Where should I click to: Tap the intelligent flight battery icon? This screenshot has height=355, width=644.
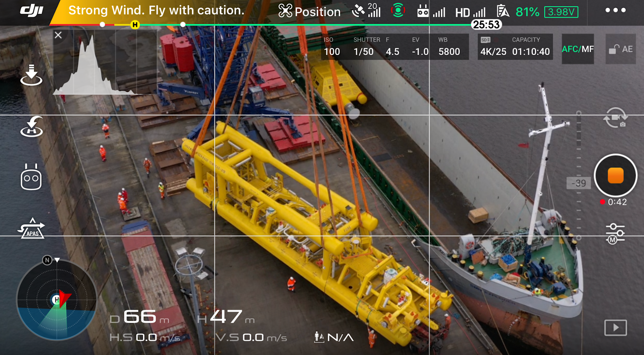point(503,11)
